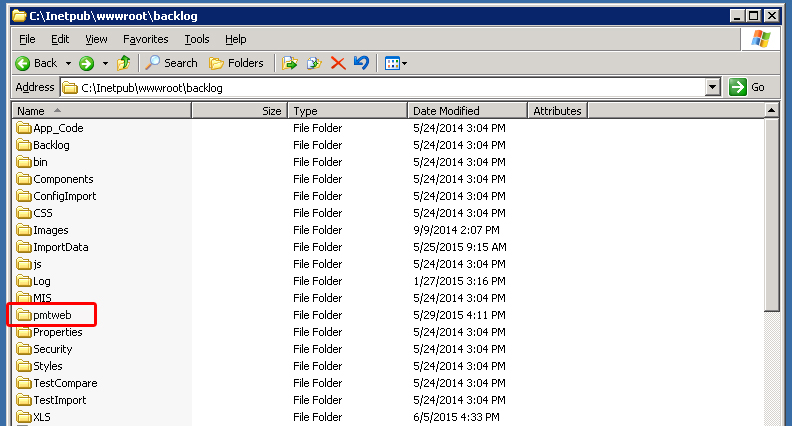Viewport: 792px width, 426px height.
Task: Expand the Address bar dropdown list
Action: tap(712, 87)
